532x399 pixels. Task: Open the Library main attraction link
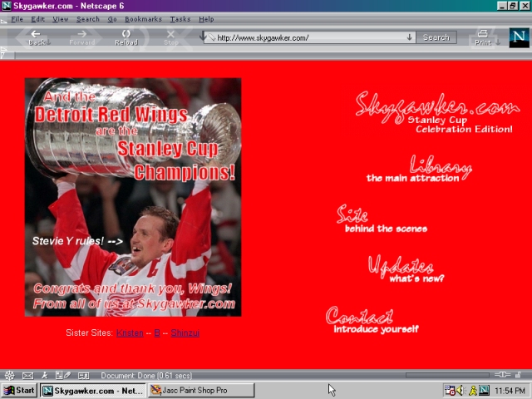pyautogui.click(x=419, y=169)
